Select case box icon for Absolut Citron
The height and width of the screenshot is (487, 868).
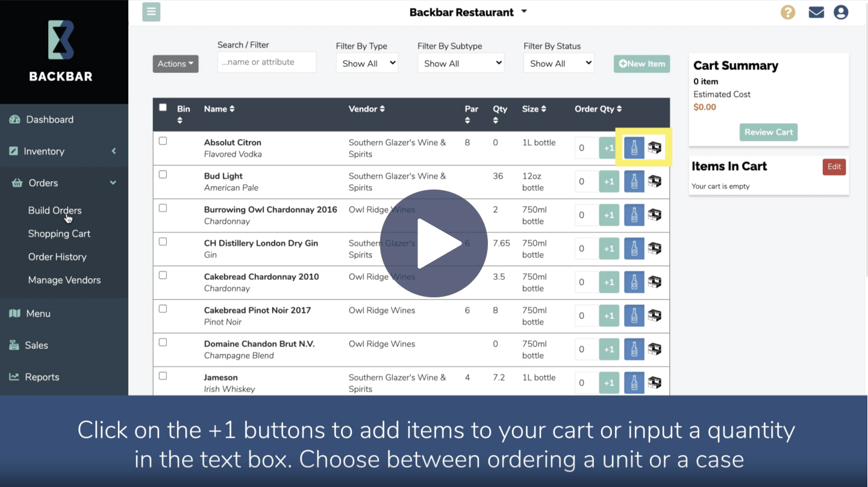tap(655, 147)
